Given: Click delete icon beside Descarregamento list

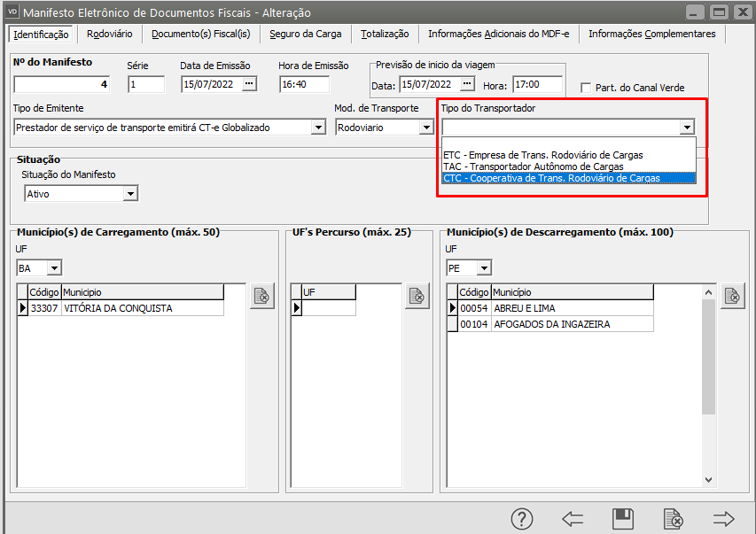Looking at the screenshot, I should tap(733, 297).
